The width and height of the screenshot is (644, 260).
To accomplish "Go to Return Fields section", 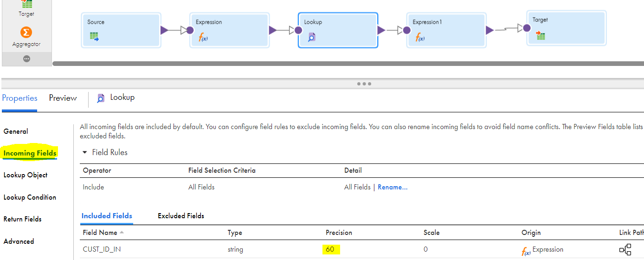I will pyautogui.click(x=23, y=219).
